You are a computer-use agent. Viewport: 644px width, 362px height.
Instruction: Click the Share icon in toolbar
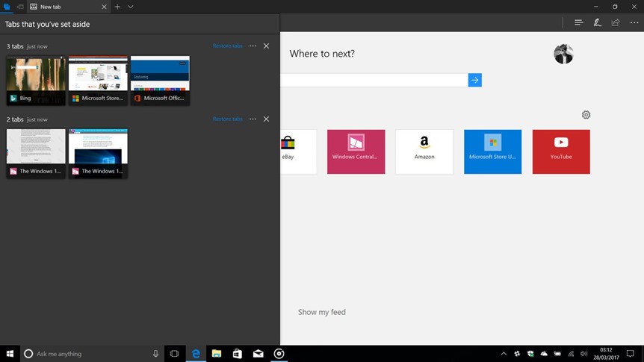click(x=616, y=22)
